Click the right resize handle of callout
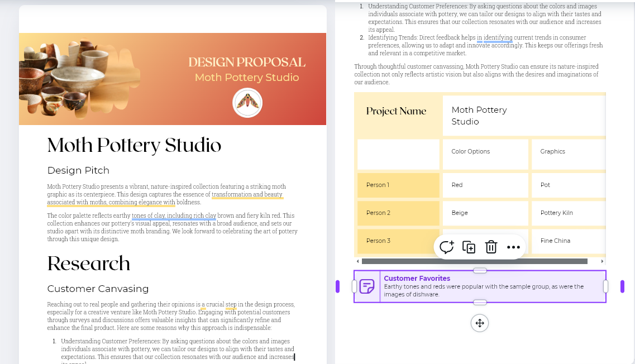Viewport: 635px width, 364px height. coord(606,286)
